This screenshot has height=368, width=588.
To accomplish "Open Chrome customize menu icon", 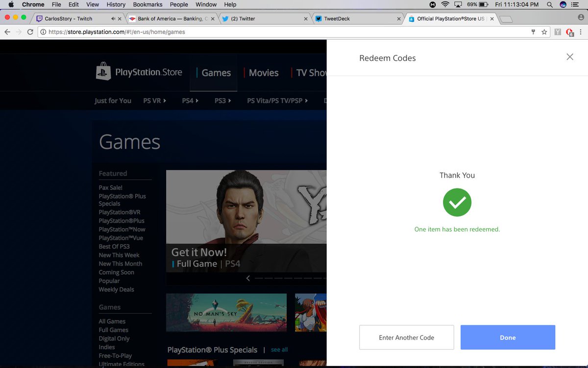I will click(x=582, y=32).
